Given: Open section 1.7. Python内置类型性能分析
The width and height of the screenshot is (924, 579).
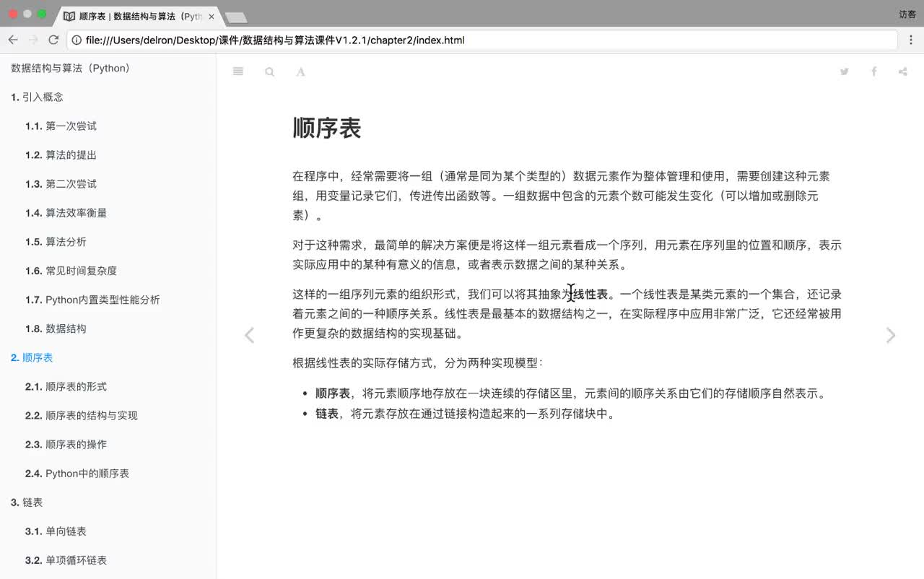Looking at the screenshot, I should click(92, 299).
